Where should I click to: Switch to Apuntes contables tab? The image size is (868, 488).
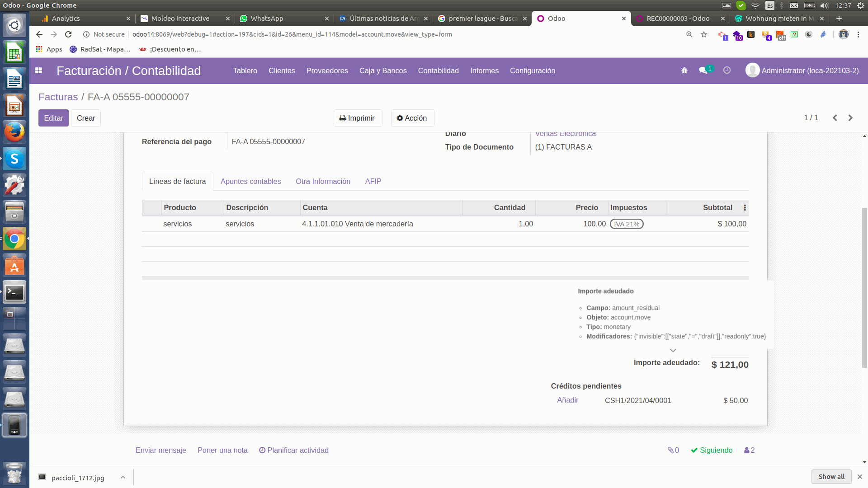[x=250, y=181]
